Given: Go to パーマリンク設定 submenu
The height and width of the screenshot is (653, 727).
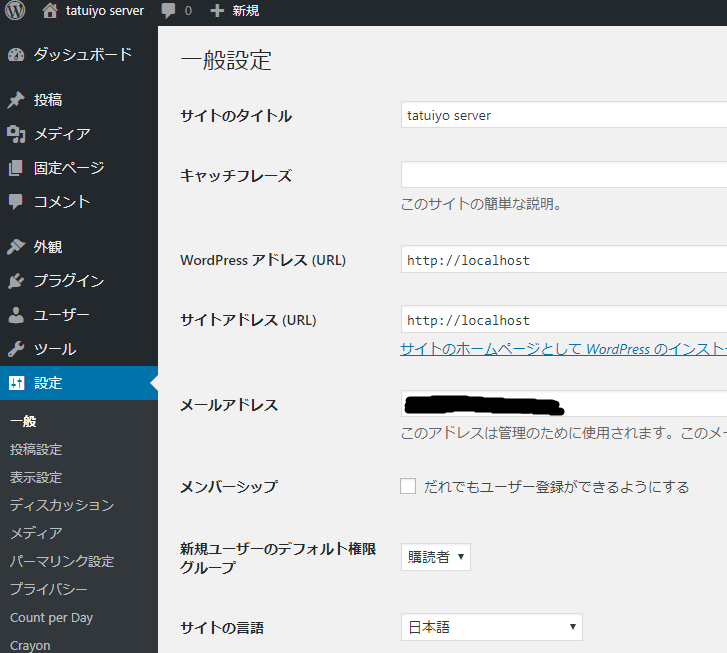Looking at the screenshot, I should [62, 561].
